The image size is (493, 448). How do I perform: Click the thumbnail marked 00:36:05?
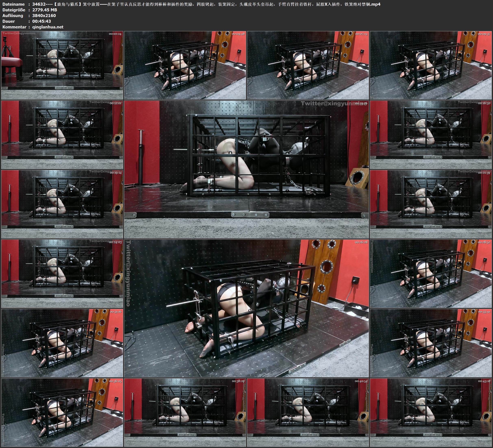pyautogui.click(x=62, y=412)
